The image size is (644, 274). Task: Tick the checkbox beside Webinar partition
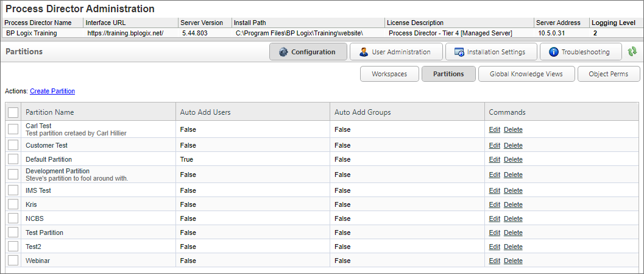pyautogui.click(x=13, y=261)
